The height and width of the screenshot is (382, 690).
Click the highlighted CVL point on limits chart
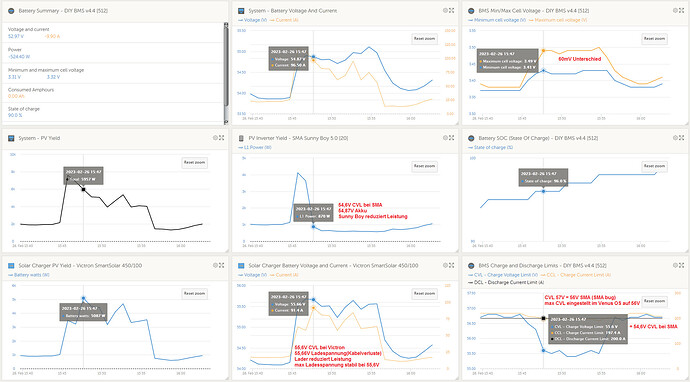point(543,350)
